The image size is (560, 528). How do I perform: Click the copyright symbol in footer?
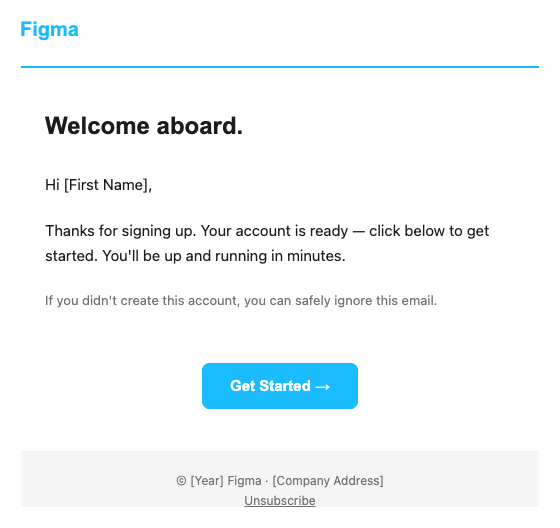click(x=181, y=481)
